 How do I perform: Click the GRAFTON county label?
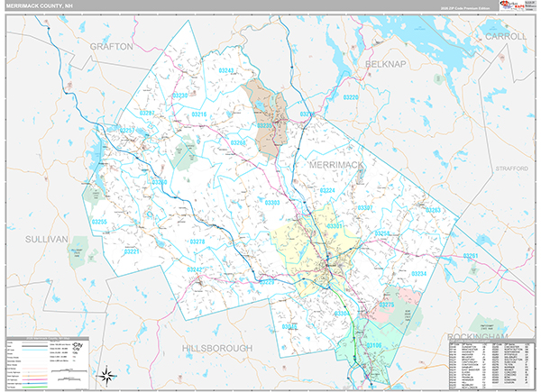[112, 47]
